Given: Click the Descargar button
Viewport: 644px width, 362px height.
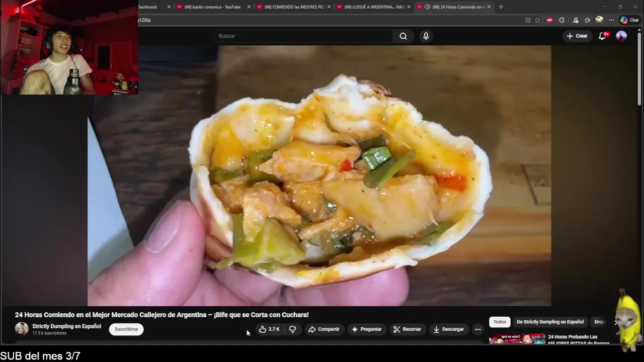Looking at the screenshot, I should click(x=449, y=329).
